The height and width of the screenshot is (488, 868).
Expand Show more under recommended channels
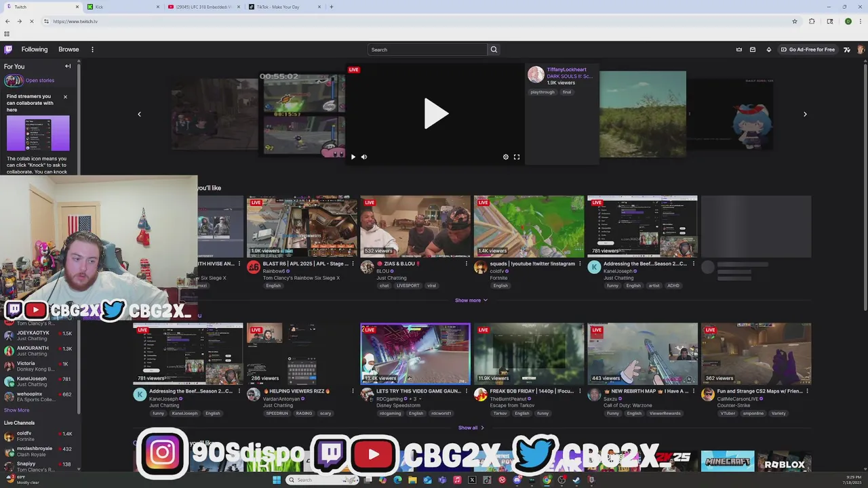pyautogui.click(x=471, y=300)
